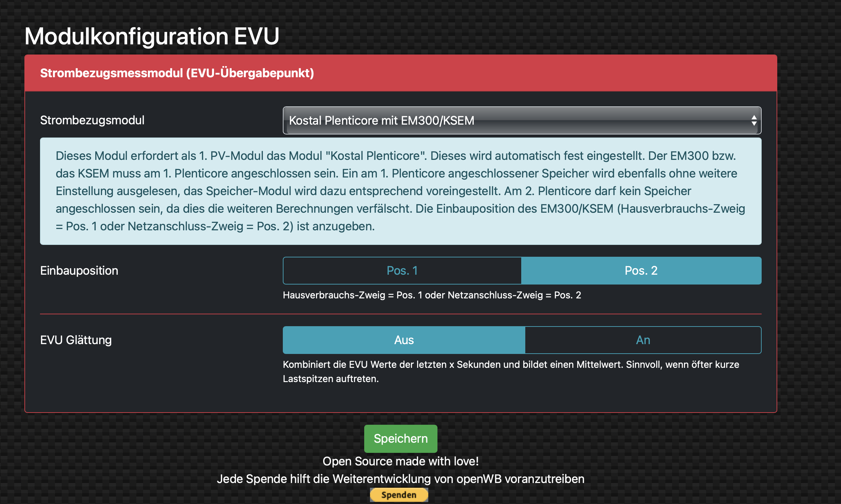
Task: Click the Hausverbrauchs-Zweig hint below position buttons
Action: pyautogui.click(x=432, y=295)
